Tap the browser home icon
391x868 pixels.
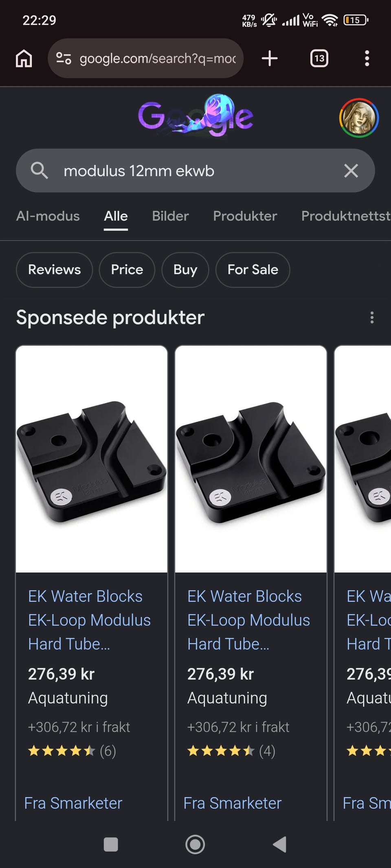pyautogui.click(x=24, y=58)
